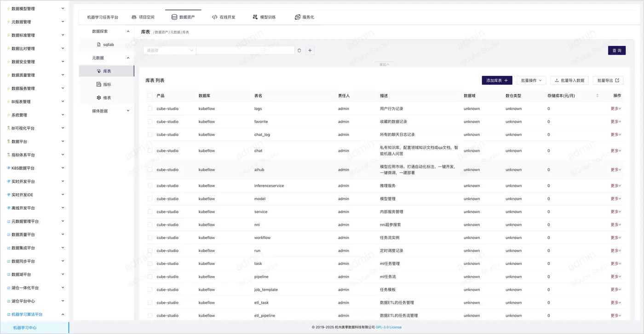The height and width of the screenshot is (334, 644).
Task: Click the 服务化 icon in top navigation
Action: (x=297, y=17)
